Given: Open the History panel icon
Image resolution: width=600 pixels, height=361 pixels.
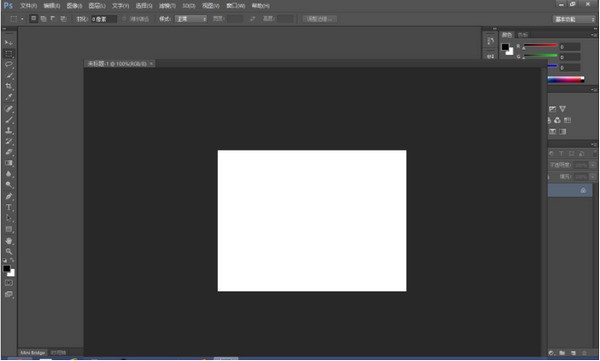Looking at the screenshot, I should click(490, 41).
